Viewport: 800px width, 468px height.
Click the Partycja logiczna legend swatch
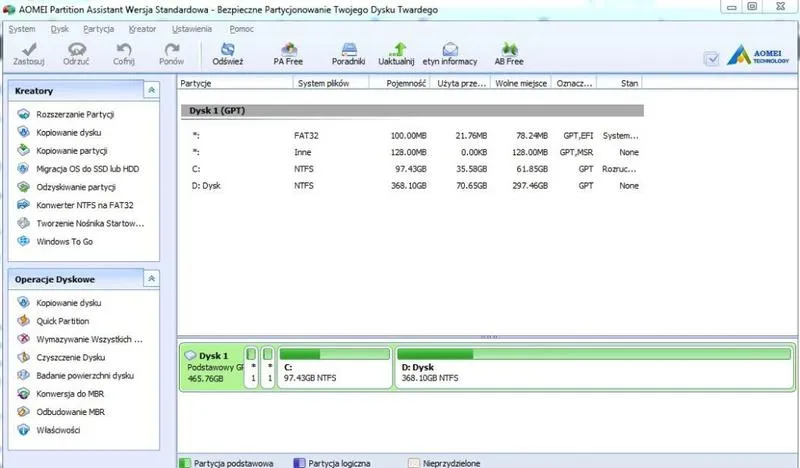point(299,463)
